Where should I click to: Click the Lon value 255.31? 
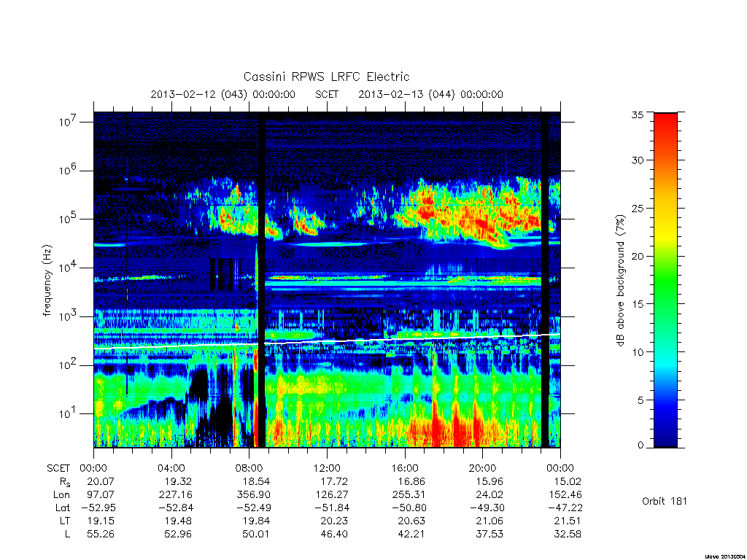point(409,495)
